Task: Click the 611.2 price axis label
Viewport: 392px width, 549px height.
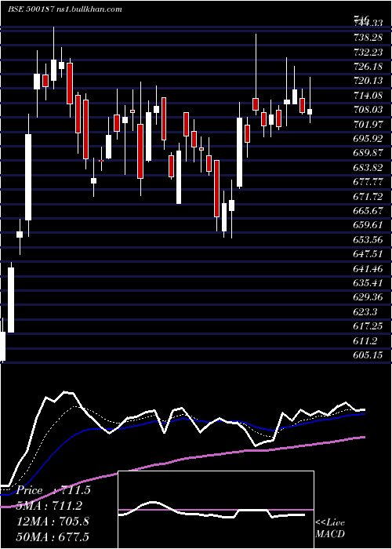Action: pyautogui.click(x=366, y=340)
